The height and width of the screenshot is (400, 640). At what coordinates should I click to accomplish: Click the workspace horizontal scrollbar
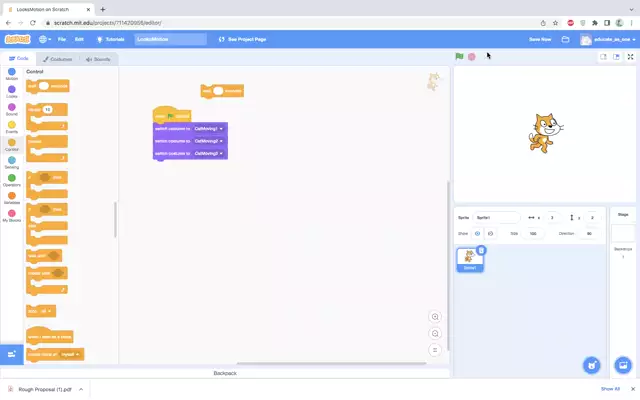click(x=331, y=363)
